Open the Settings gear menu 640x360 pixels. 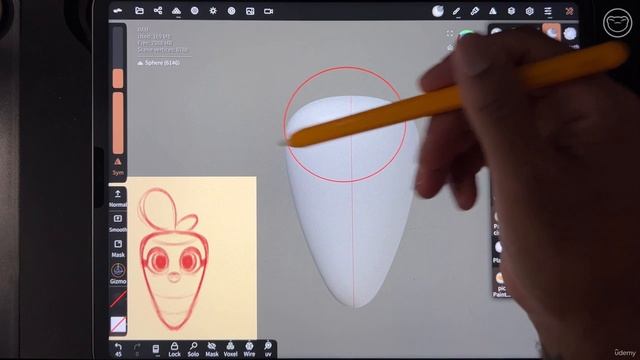pyautogui.click(x=530, y=11)
